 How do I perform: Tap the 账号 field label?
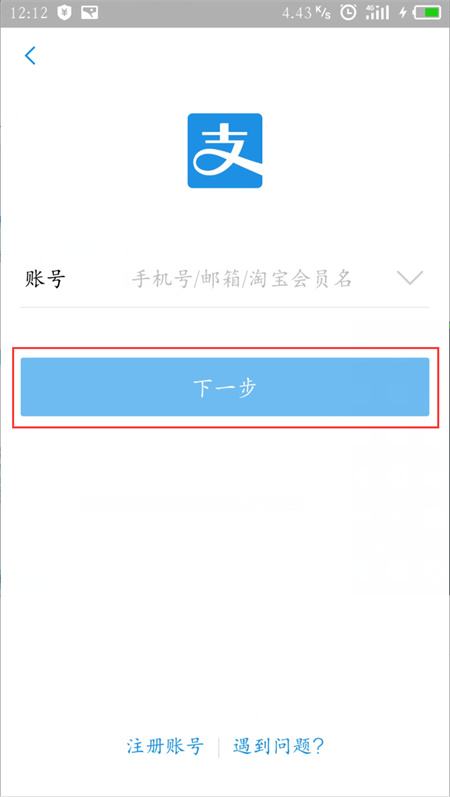tap(45, 279)
